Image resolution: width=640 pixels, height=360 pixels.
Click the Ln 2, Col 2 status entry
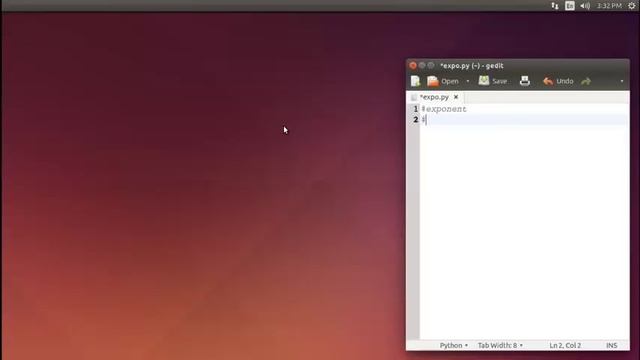coord(565,345)
